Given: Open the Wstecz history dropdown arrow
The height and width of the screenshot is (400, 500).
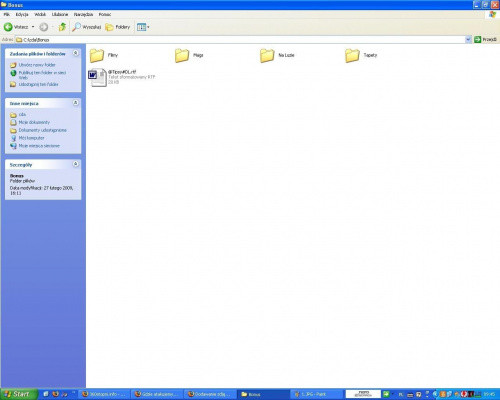Looking at the screenshot, I should pyautogui.click(x=33, y=27).
